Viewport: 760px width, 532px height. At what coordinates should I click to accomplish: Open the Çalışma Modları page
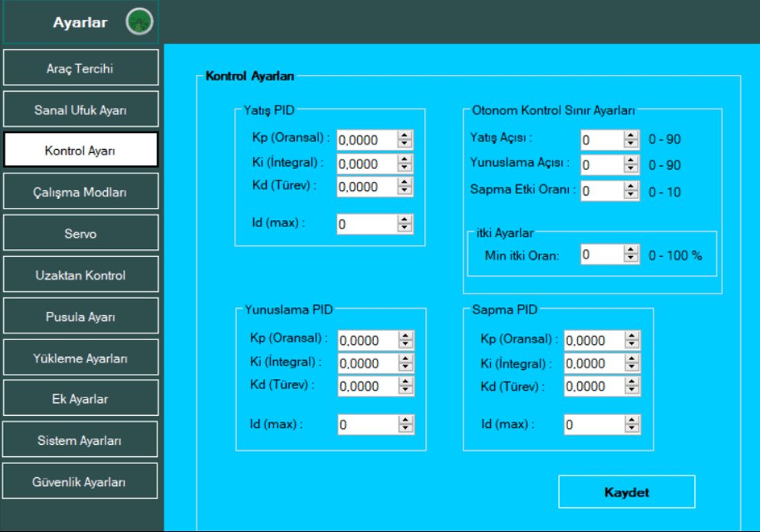[x=80, y=192]
